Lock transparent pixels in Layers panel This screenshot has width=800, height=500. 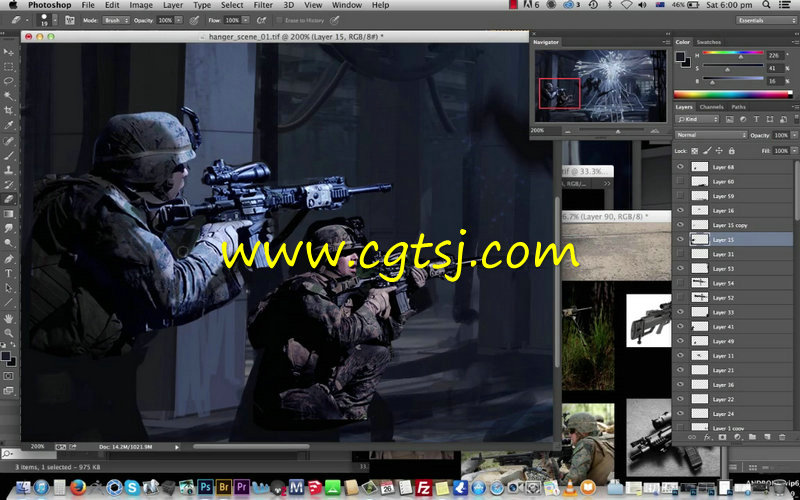pyautogui.click(x=694, y=151)
